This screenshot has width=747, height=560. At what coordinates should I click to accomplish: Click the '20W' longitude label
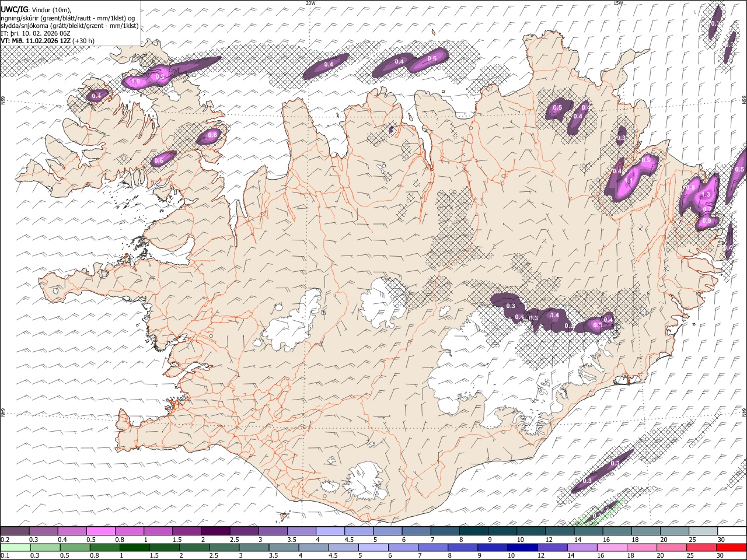[x=310, y=3]
